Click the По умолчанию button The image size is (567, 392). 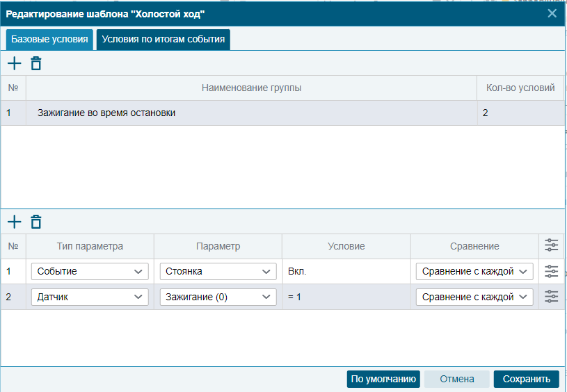click(383, 379)
